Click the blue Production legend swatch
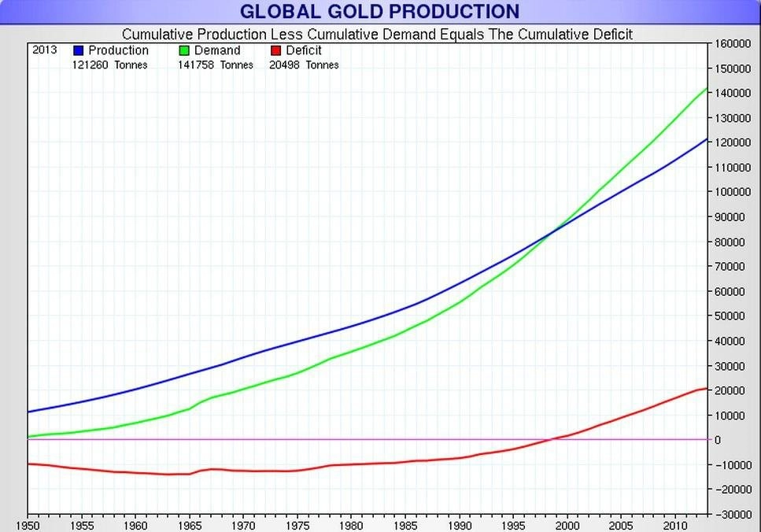761x532 pixels. click(78, 50)
